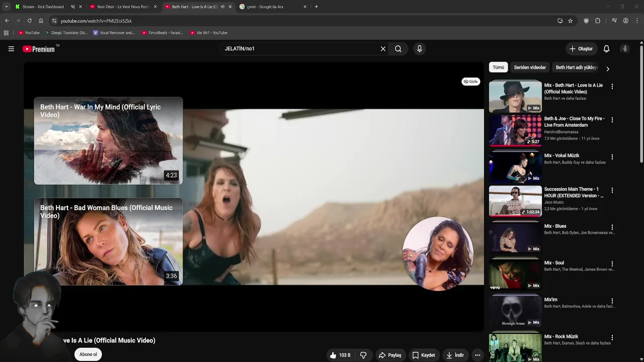Open Bad Woman Blues end card

108,241
